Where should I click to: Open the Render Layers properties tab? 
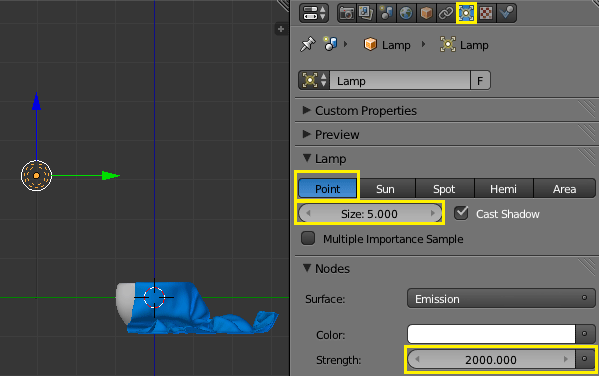coord(366,13)
